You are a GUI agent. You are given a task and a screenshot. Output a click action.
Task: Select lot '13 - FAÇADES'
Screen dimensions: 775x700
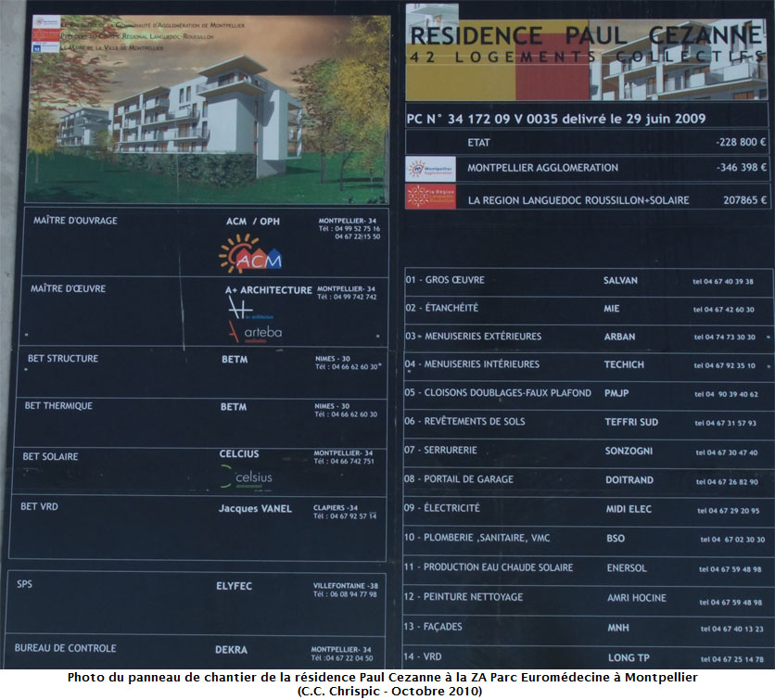[433, 627]
